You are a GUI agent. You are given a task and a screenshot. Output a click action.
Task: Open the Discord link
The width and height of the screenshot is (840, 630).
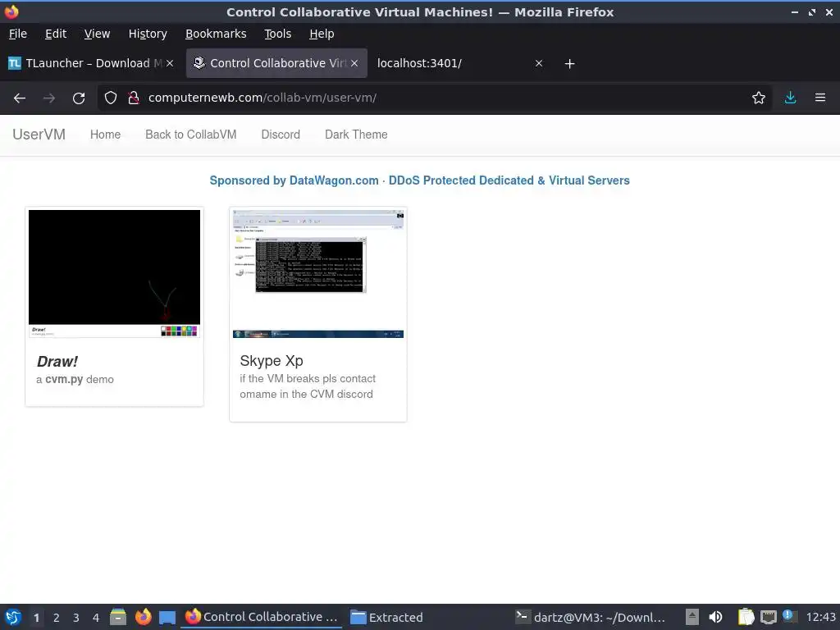click(281, 135)
